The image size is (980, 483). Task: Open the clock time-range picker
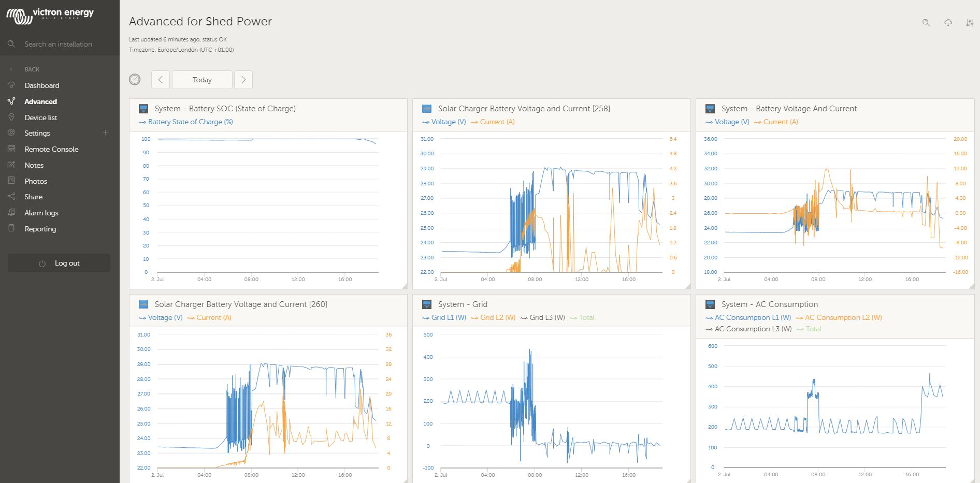[x=135, y=79]
